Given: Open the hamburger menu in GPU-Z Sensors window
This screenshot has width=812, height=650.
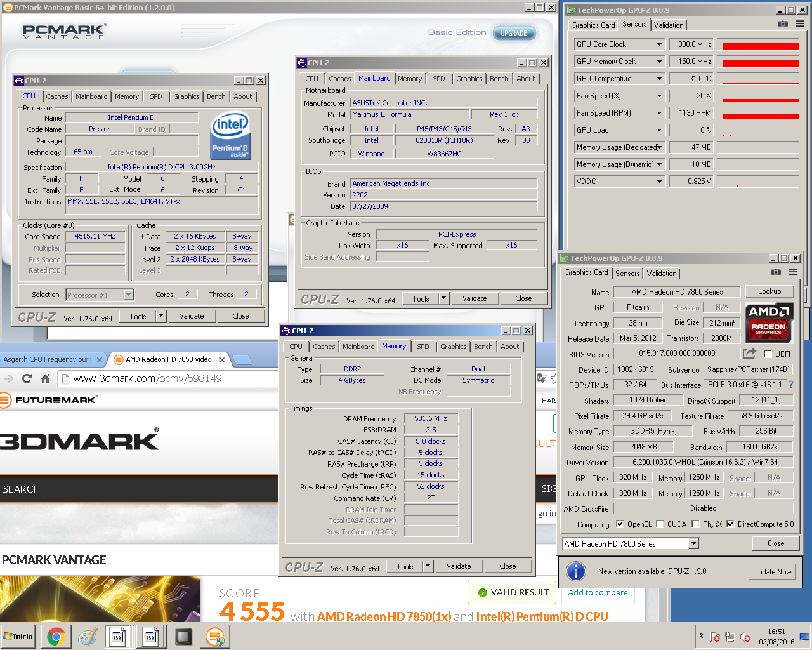Looking at the screenshot, I should click(x=800, y=24).
